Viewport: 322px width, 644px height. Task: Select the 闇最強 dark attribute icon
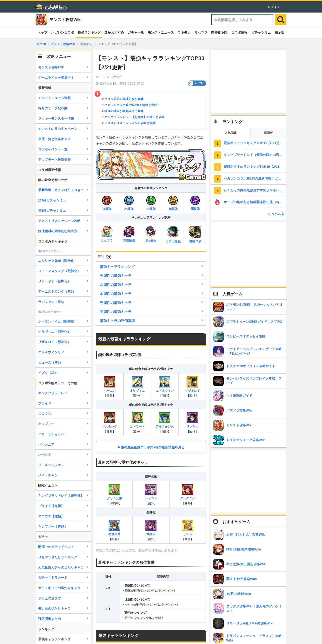click(x=195, y=200)
